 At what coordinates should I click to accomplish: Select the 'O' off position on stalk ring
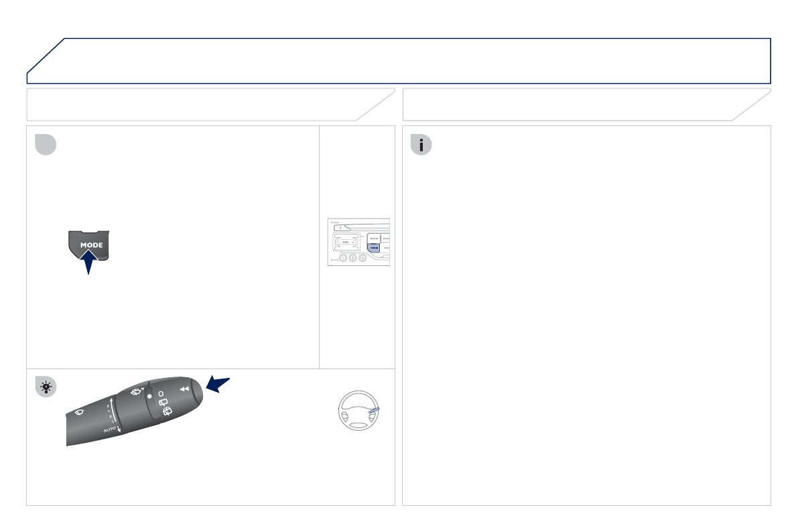click(x=161, y=394)
